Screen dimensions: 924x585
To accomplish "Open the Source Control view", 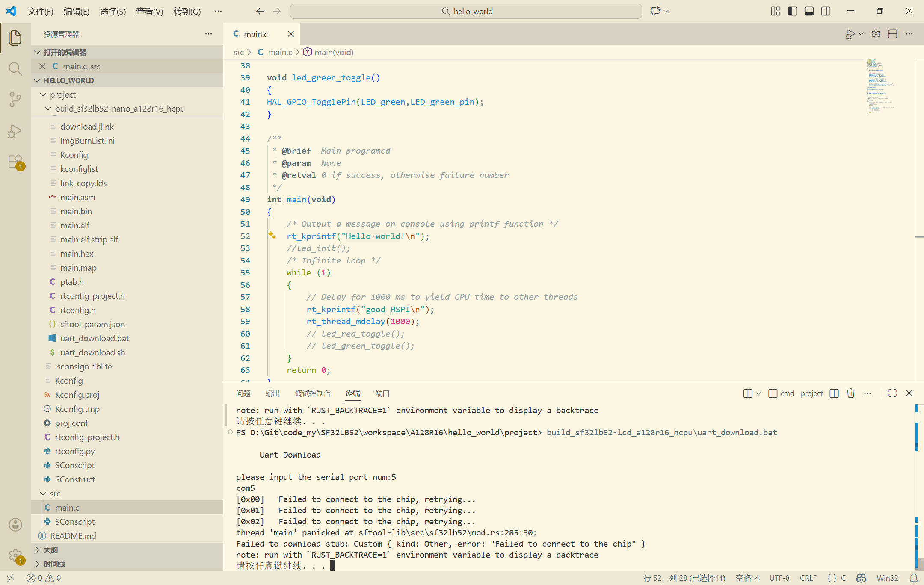I will click(15, 100).
